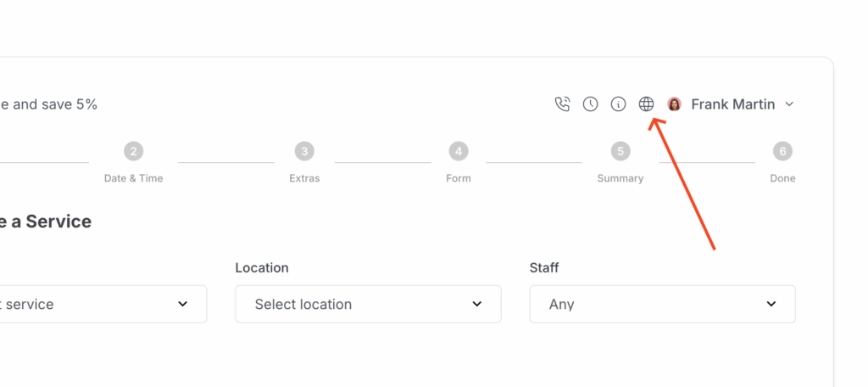Screen dimensions: 868x387
Task: Expand the chevron next to Frank Martin
Action: 790,104
